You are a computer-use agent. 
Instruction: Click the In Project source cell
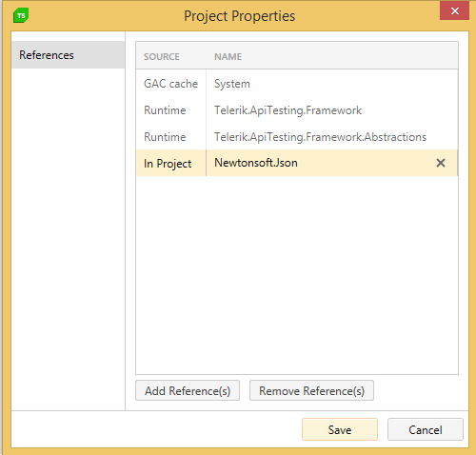tap(170, 163)
